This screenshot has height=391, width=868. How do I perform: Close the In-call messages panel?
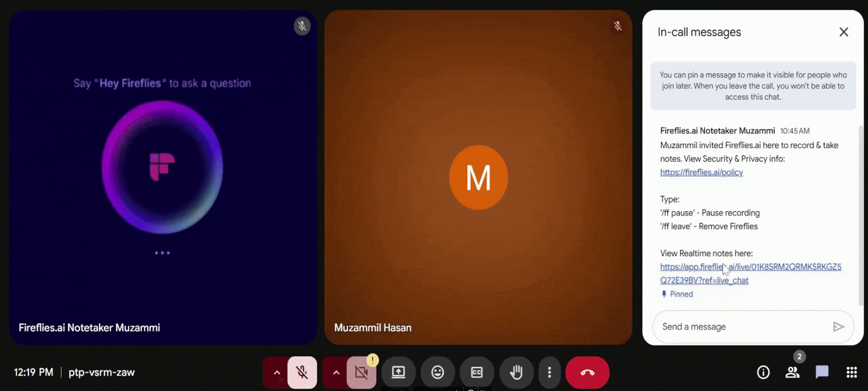pos(844,32)
